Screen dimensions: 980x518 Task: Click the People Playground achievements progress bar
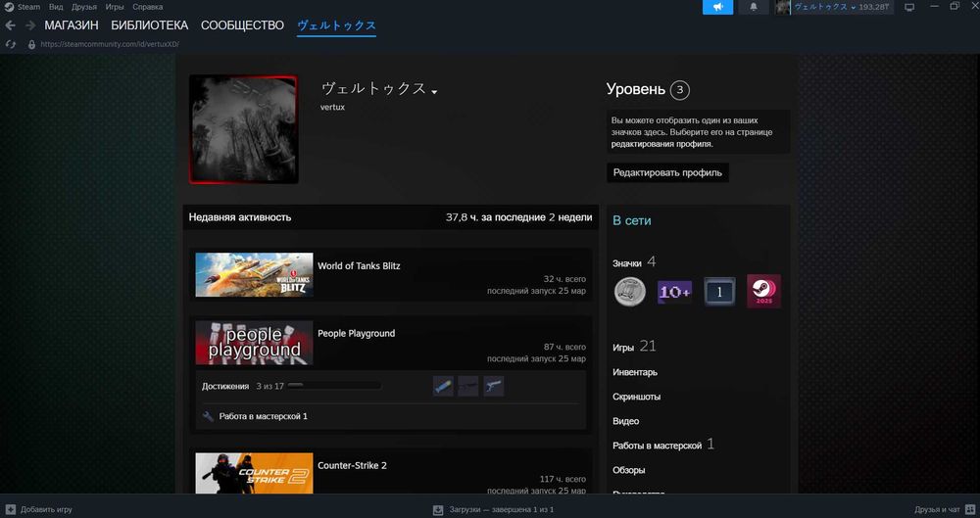[334, 386]
